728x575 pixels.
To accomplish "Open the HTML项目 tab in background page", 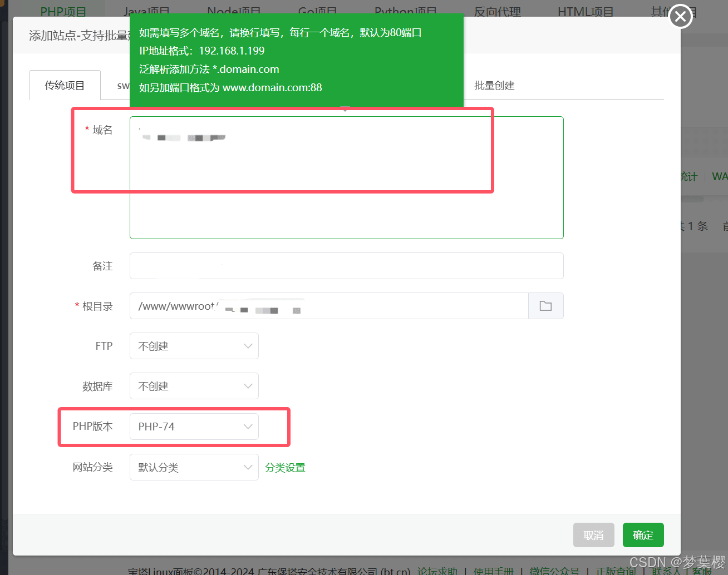I will 586,11.
